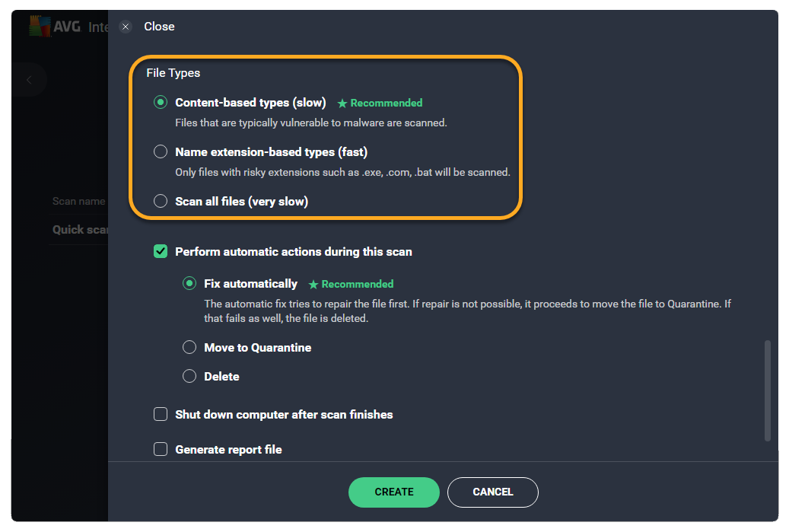Click Recommended star beside Content-based types
Image resolution: width=789 pixels, height=532 pixels.
[x=342, y=103]
